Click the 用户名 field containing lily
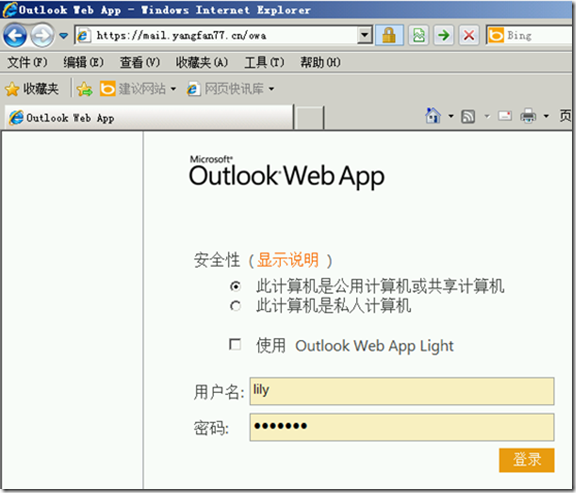Viewport: 576px width, 493px height. point(402,391)
